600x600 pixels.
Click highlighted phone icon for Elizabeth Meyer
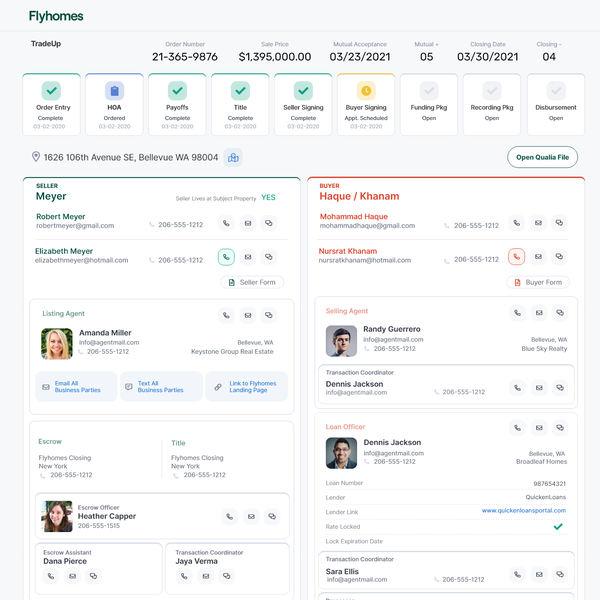pyautogui.click(x=226, y=257)
